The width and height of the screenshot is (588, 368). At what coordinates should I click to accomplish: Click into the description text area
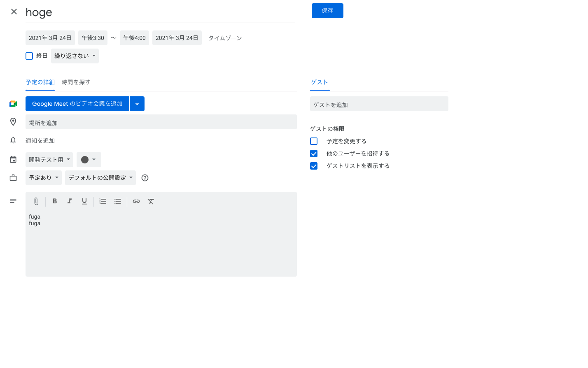[x=161, y=243]
